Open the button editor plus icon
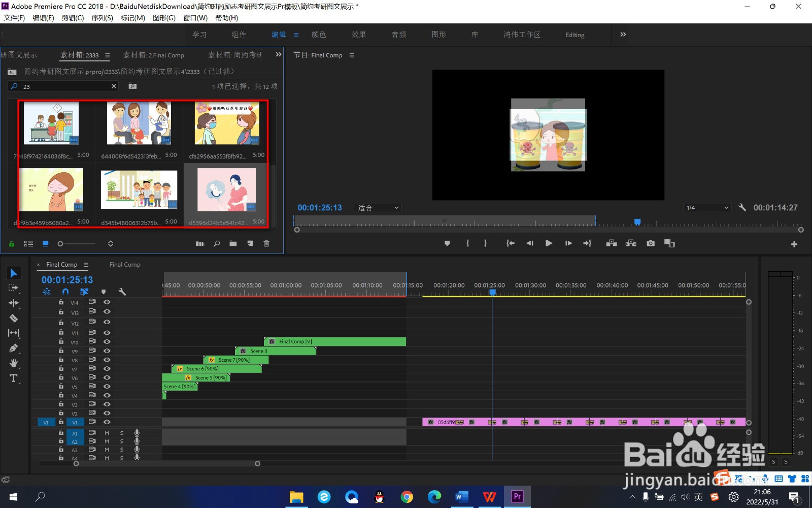 pos(794,244)
